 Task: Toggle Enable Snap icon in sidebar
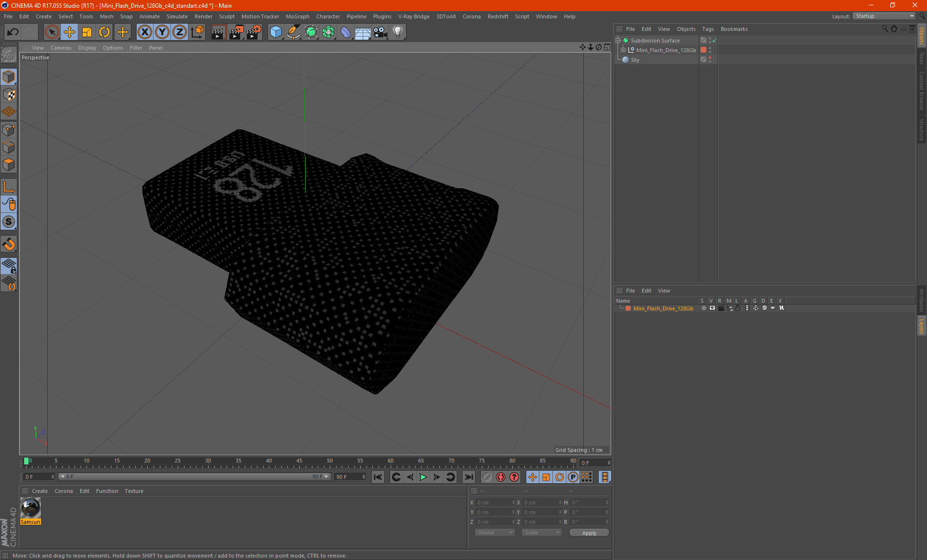pos(9,222)
